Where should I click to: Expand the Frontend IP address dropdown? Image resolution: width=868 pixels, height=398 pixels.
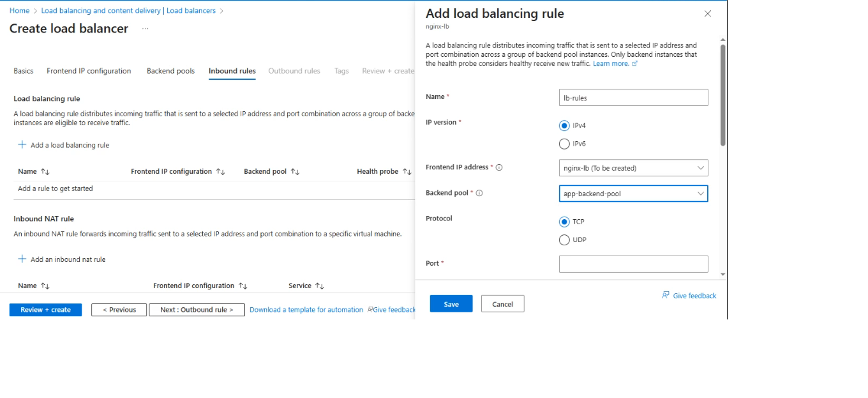coord(634,168)
